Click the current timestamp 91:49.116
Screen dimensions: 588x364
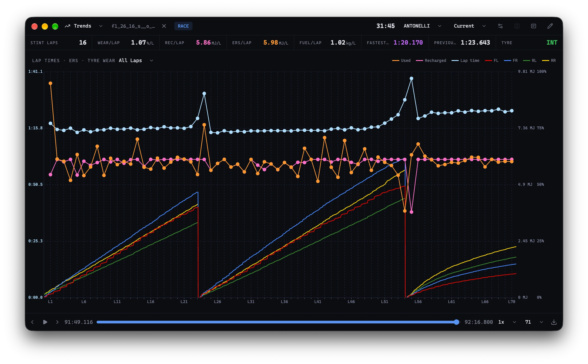click(x=78, y=322)
